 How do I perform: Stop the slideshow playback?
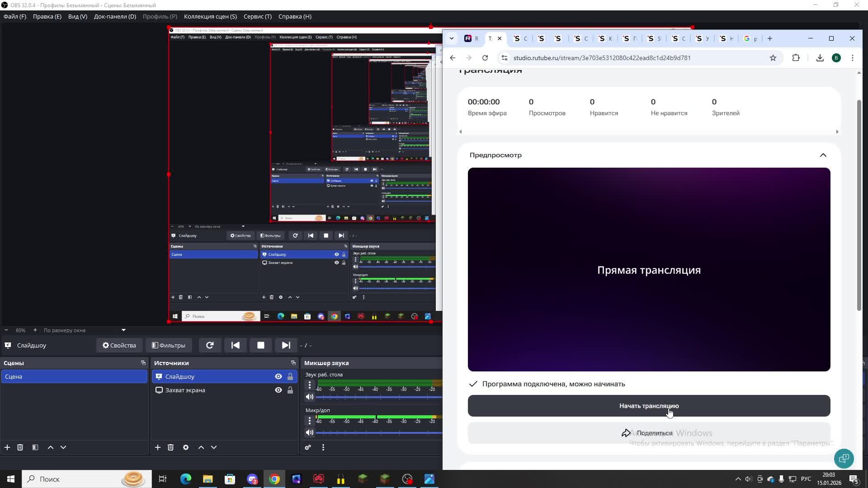click(261, 345)
